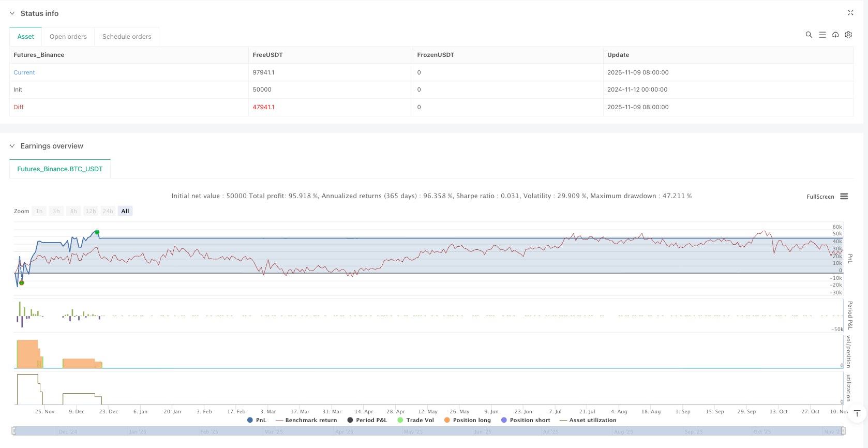Collapse the Earnings overview section

[x=12, y=146]
